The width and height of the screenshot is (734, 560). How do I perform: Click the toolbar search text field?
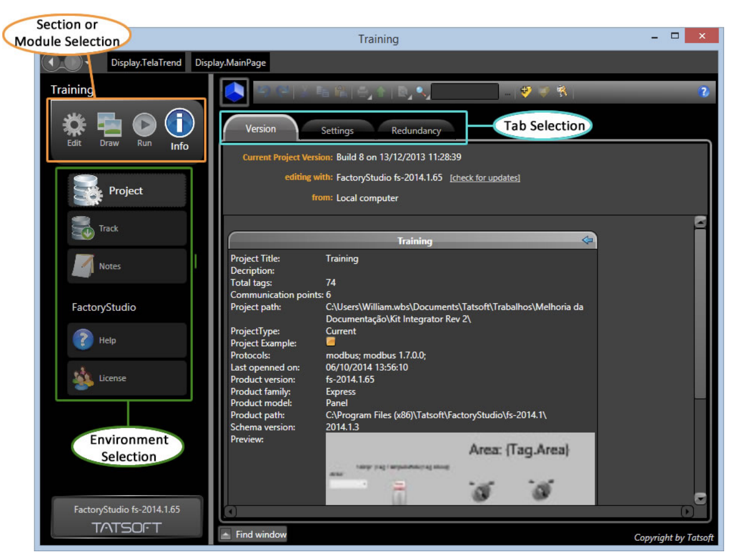465,92
